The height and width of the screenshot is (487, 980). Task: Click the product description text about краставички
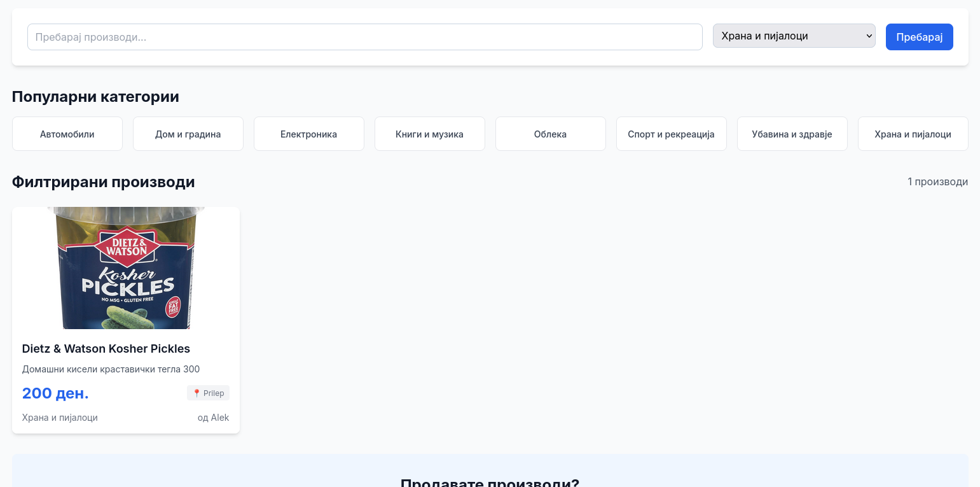click(111, 369)
